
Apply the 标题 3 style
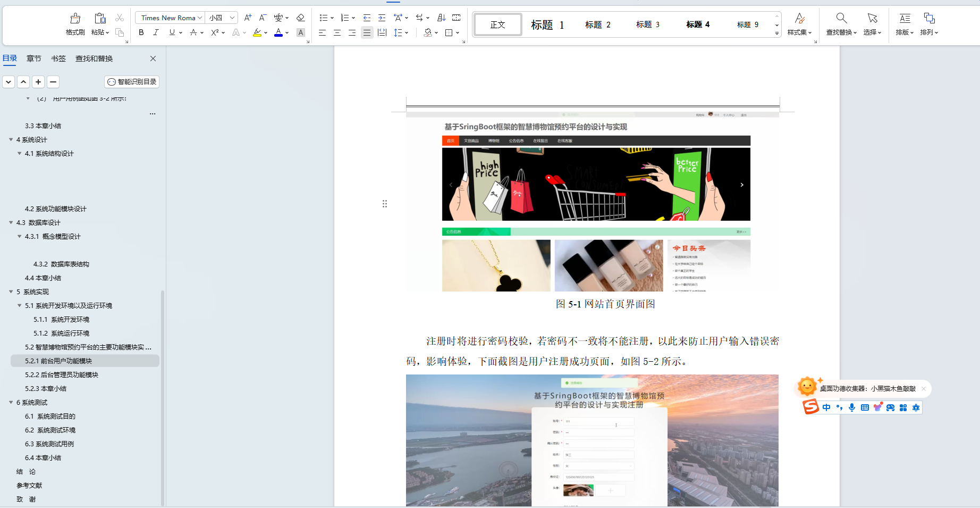coord(648,24)
